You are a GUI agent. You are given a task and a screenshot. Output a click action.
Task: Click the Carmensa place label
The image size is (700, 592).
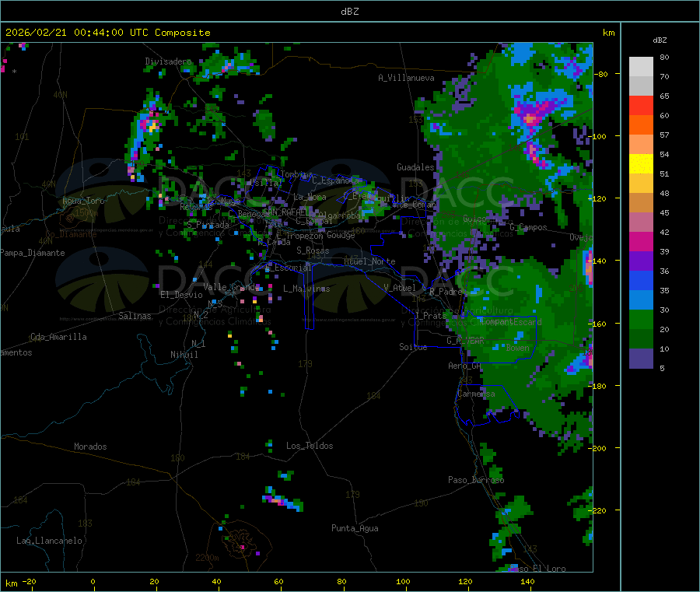476,394
